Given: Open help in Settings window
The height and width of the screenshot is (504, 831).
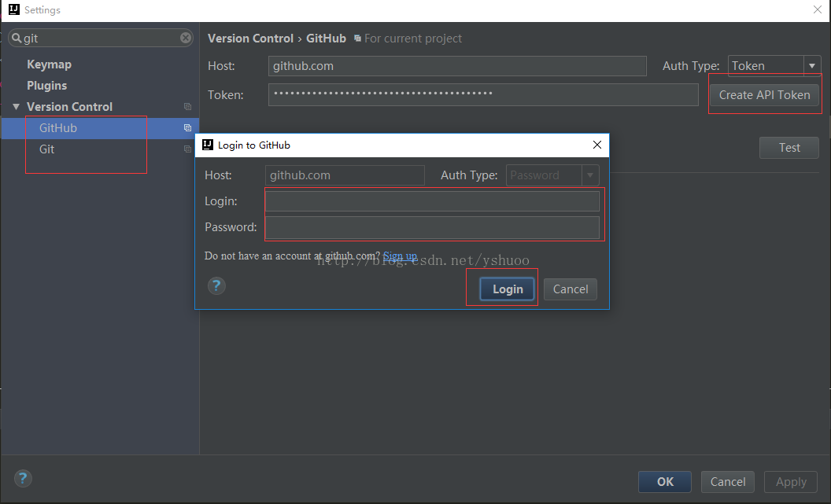Looking at the screenshot, I should (x=23, y=479).
